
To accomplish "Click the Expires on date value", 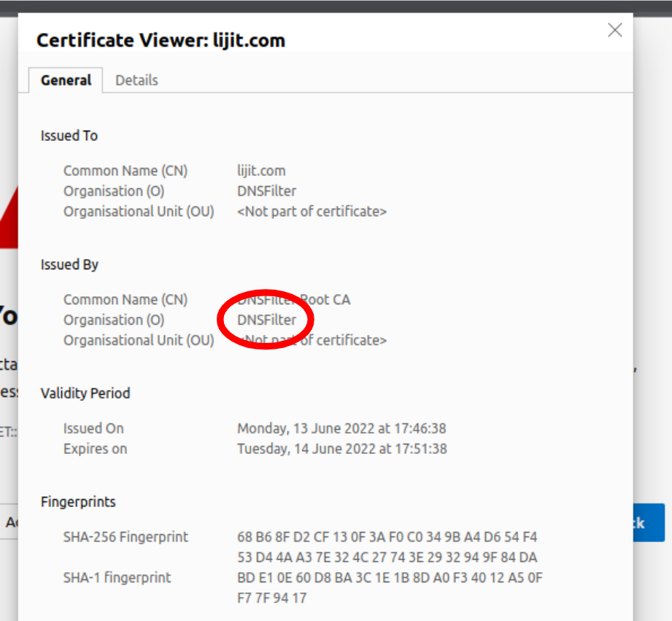I will (341, 449).
